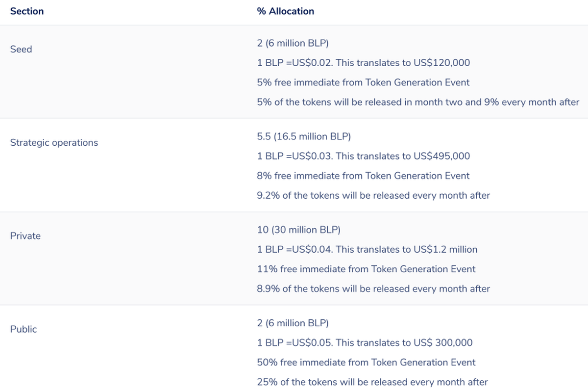Click the "25% of the tokens" line
This screenshot has height=391, width=588.
pyautogui.click(x=372, y=382)
